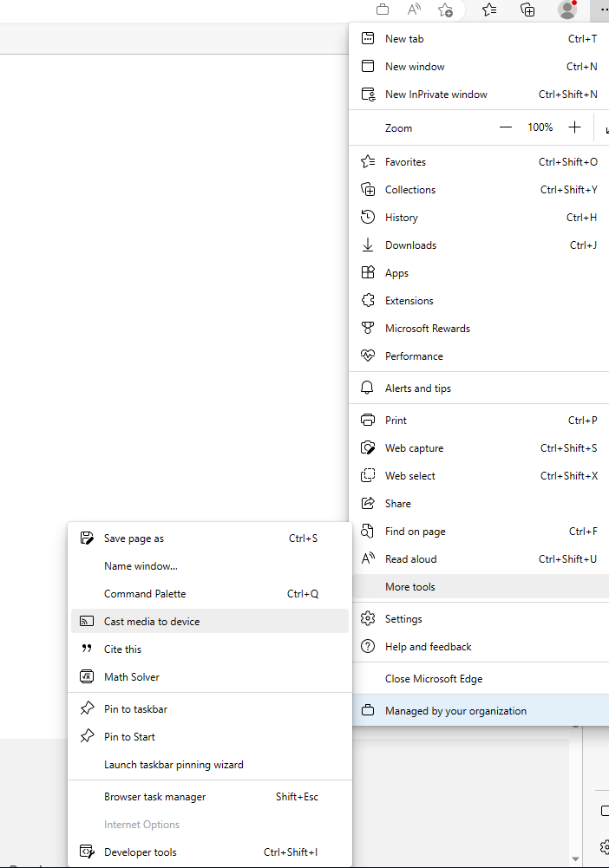Image resolution: width=609 pixels, height=868 pixels.
Task: Open Settings from the menu
Action: pos(479,618)
